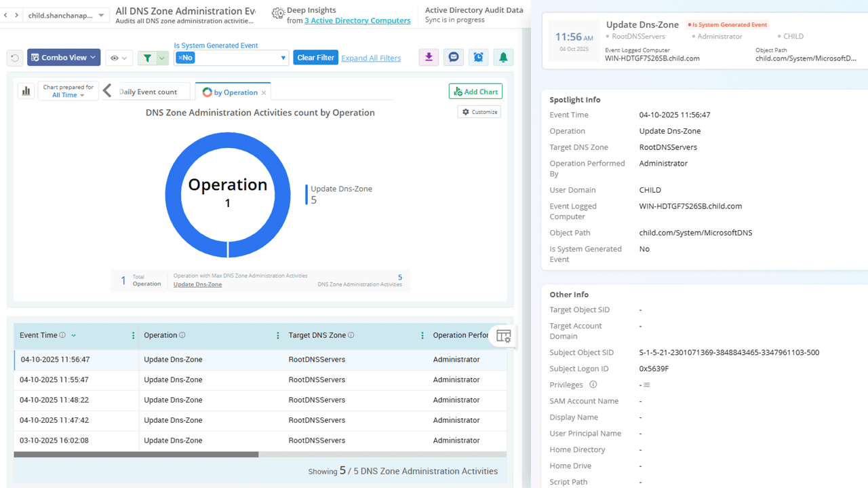Open the chat message icon in toolbar
The height and width of the screenshot is (488, 868).
[x=454, y=58]
